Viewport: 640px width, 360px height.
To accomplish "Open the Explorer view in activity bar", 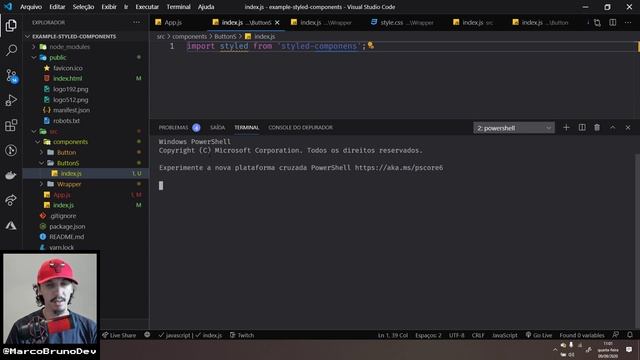I will 11,25.
